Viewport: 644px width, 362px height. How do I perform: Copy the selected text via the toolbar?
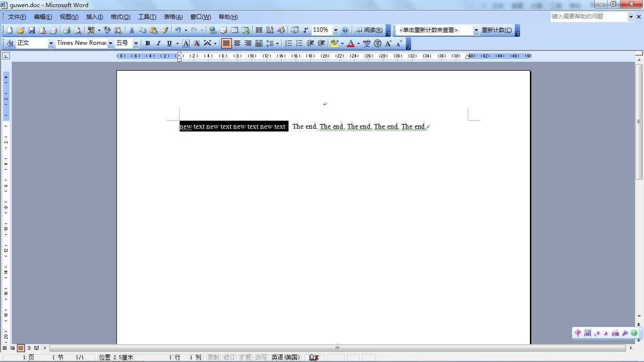142,30
